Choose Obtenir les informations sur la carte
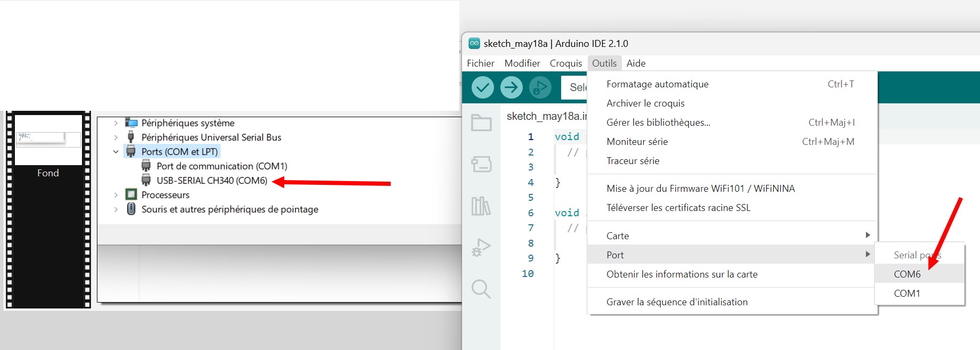Image resolution: width=980 pixels, height=350 pixels. click(731, 274)
